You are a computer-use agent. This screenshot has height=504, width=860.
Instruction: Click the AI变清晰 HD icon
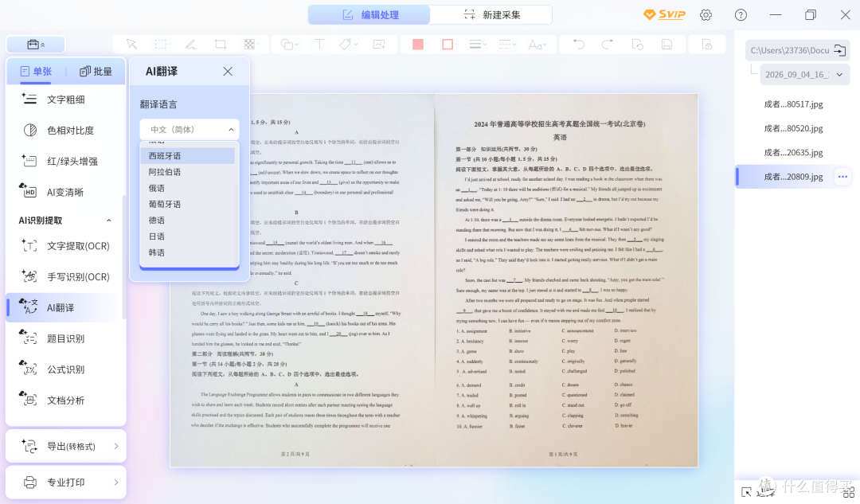pos(28,191)
